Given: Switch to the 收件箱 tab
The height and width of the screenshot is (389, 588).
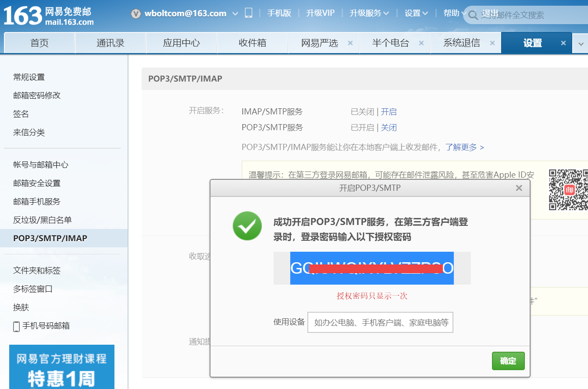Looking at the screenshot, I should (252, 43).
